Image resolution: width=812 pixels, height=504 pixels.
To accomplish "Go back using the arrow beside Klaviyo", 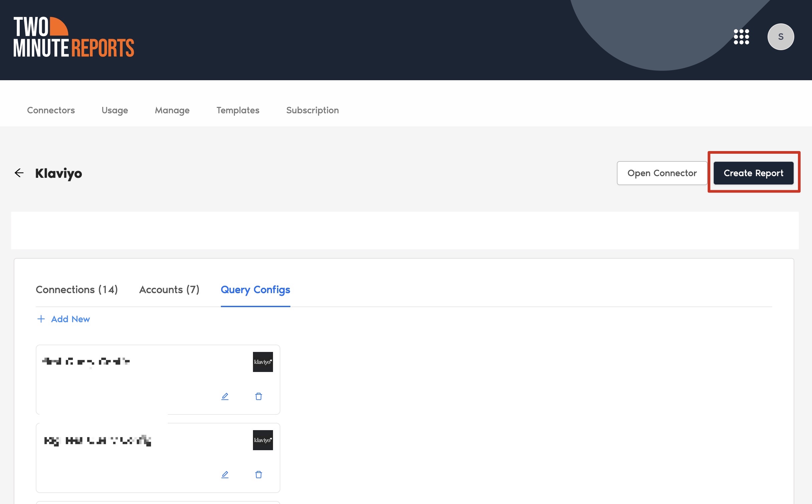I will click(x=19, y=173).
